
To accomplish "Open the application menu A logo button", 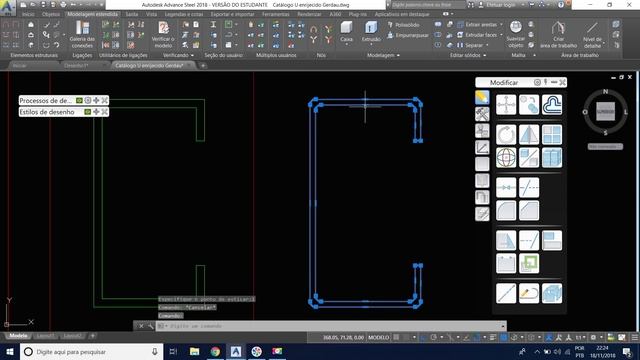I will click(7, 7).
